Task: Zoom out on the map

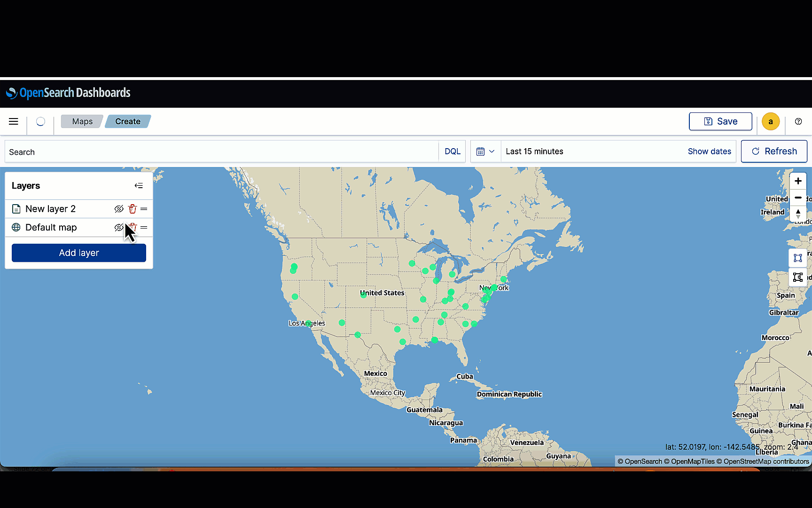Action: [x=798, y=198]
